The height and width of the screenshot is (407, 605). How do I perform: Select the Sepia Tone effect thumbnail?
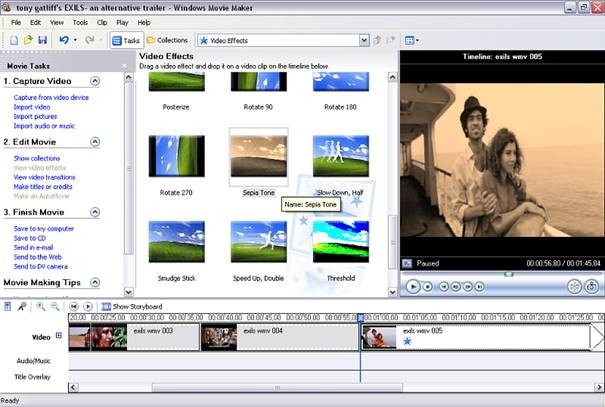point(259,156)
